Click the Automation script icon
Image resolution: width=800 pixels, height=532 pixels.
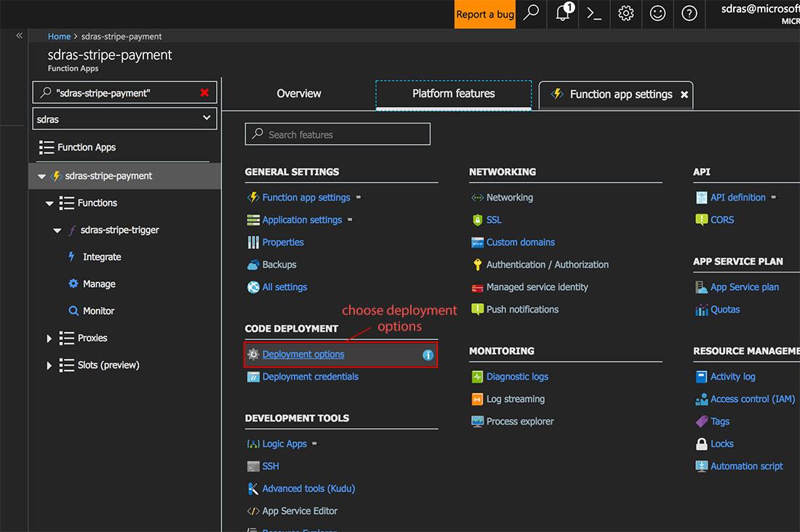coord(702,466)
